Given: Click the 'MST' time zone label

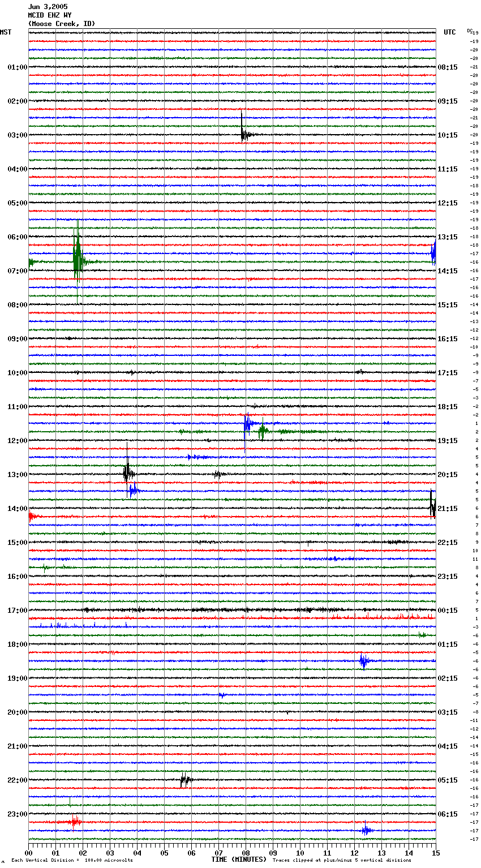Looking at the screenshot, I should tap(6, 32).
